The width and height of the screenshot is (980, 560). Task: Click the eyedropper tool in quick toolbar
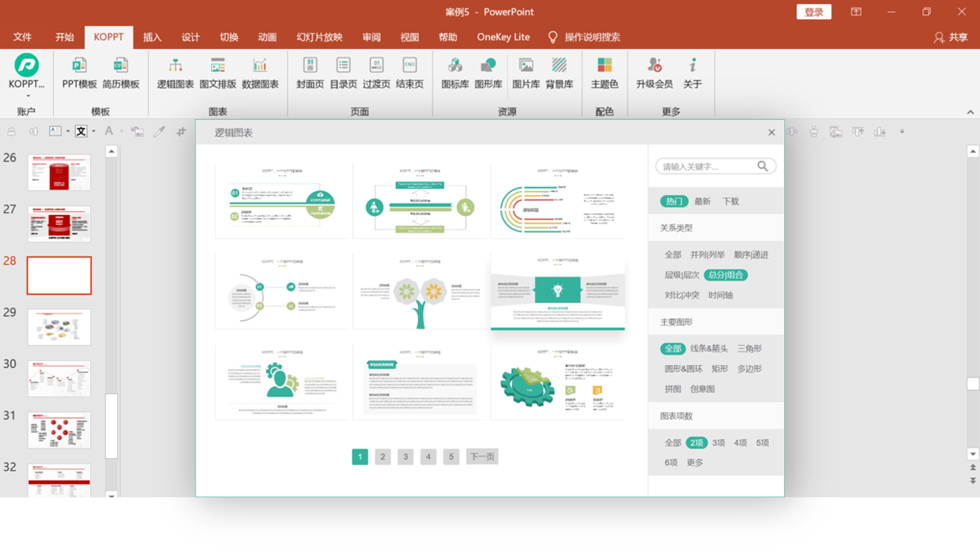159,132
